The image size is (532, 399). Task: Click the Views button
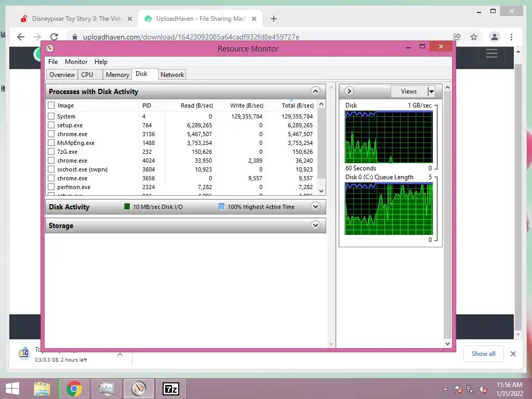click(409, 91)
